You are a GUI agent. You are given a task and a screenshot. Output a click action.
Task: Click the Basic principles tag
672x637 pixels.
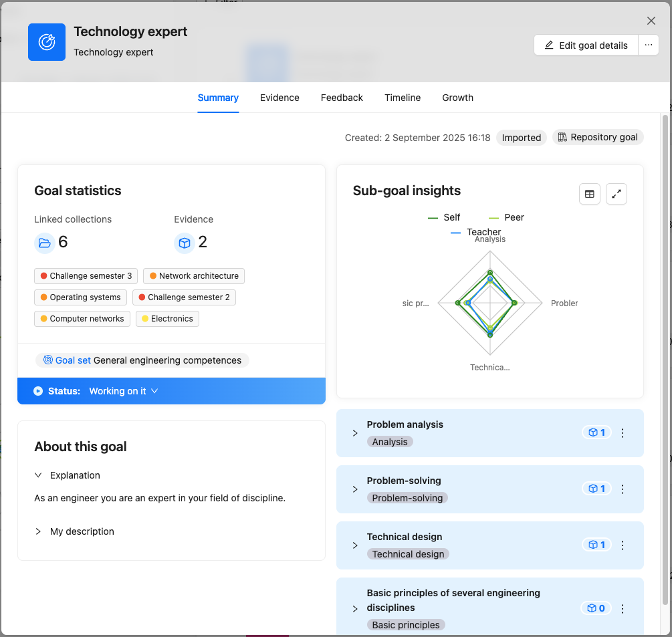point(406,625)
